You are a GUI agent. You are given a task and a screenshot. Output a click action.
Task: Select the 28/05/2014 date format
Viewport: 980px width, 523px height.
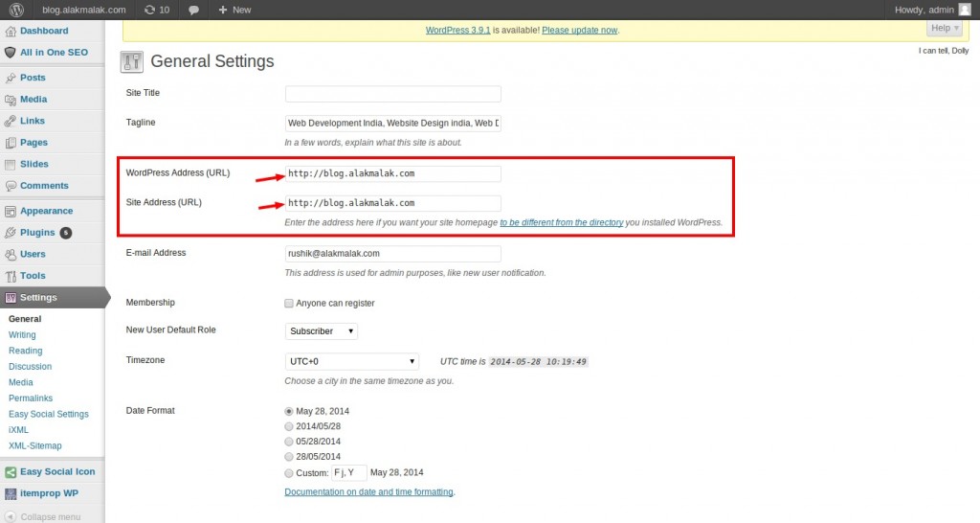click(x=289, y=457)
